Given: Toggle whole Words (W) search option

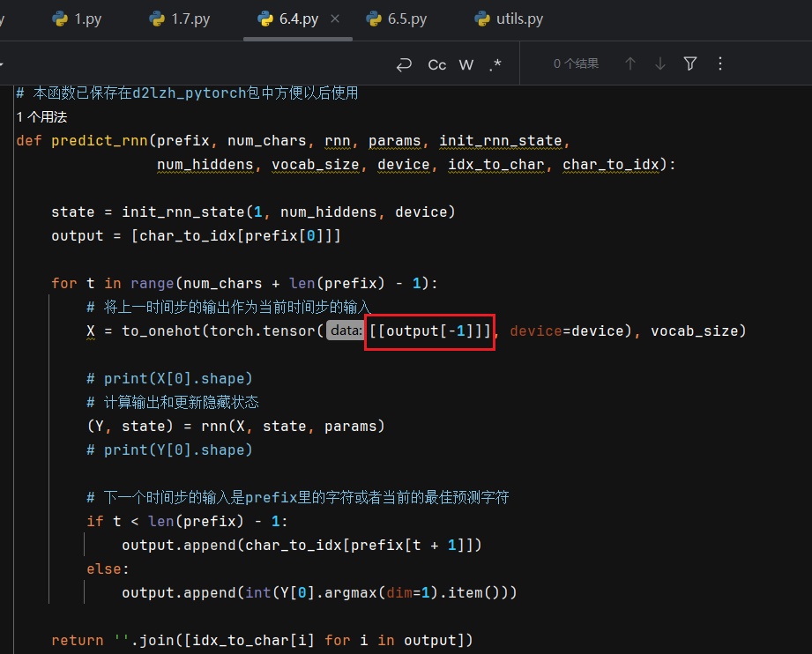Looking at the screenshot, I should tap(466, 64).
